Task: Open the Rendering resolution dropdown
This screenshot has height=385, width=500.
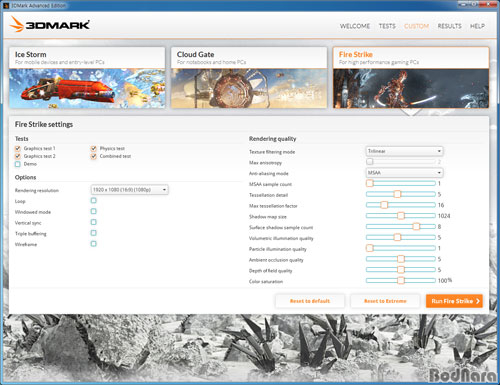Action: (129, 190)
